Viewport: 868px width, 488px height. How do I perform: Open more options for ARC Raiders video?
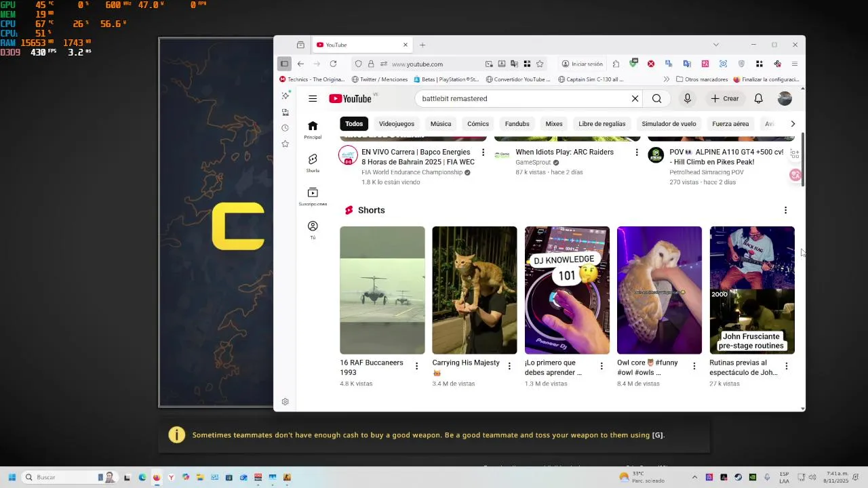(636, 152)
